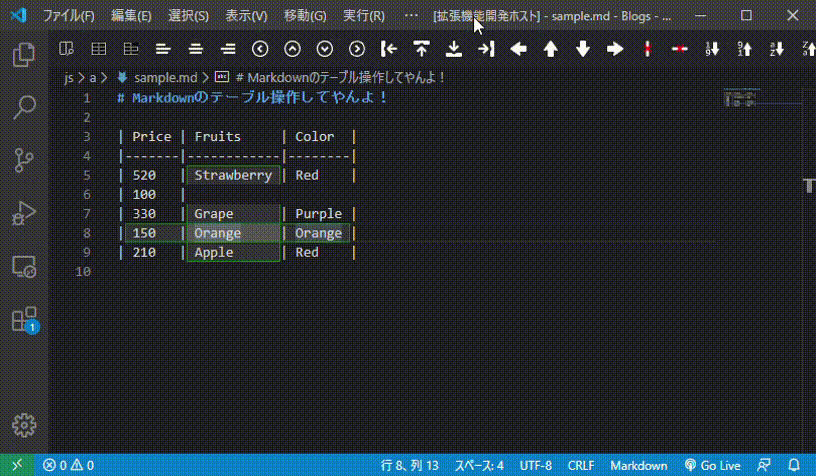
Task: Open the Remote Explorer view
Action: pyautogui.click(x=23, y=267)
